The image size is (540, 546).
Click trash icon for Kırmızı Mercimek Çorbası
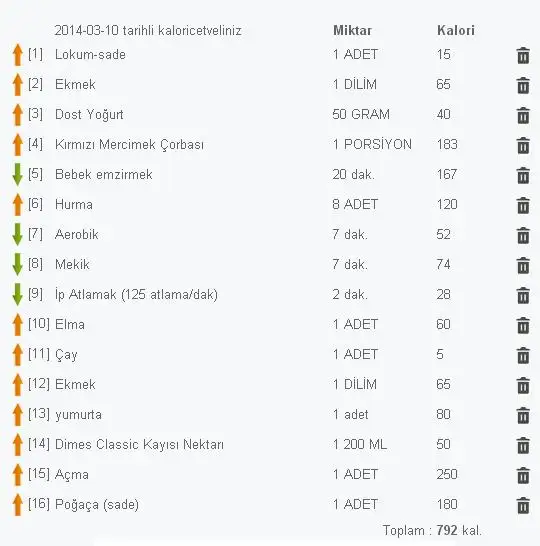523,146
